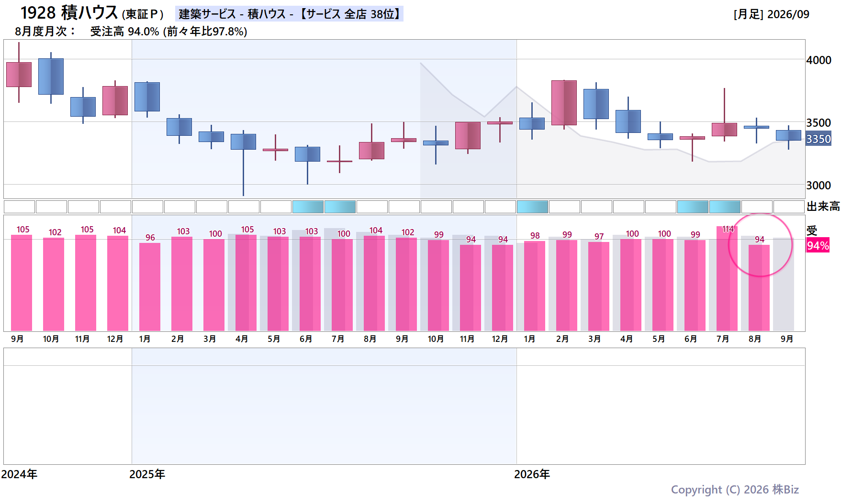852x504 pixels.
Task: Click the highlighted volume cell for January 2026
Action: [532, 207]
